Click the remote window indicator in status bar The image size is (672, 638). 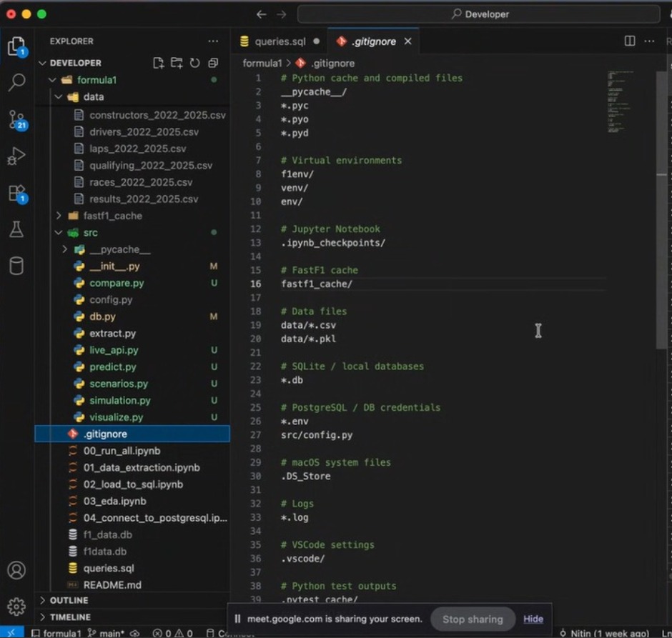pos(11,632)
